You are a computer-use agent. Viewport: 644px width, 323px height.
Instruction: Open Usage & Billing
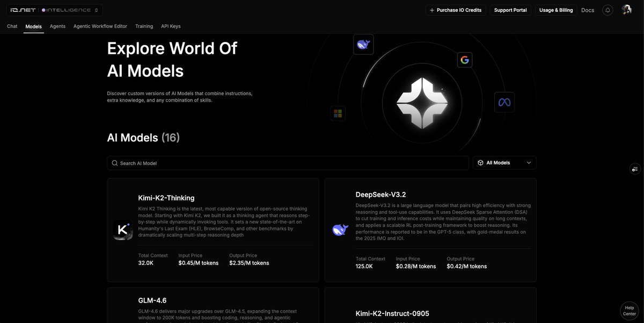click(556, 10)
